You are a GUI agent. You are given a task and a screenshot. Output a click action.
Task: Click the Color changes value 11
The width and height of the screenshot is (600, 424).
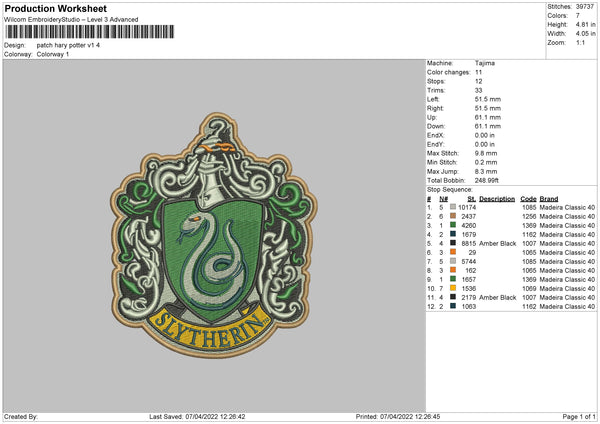click(x=478, y=72)
